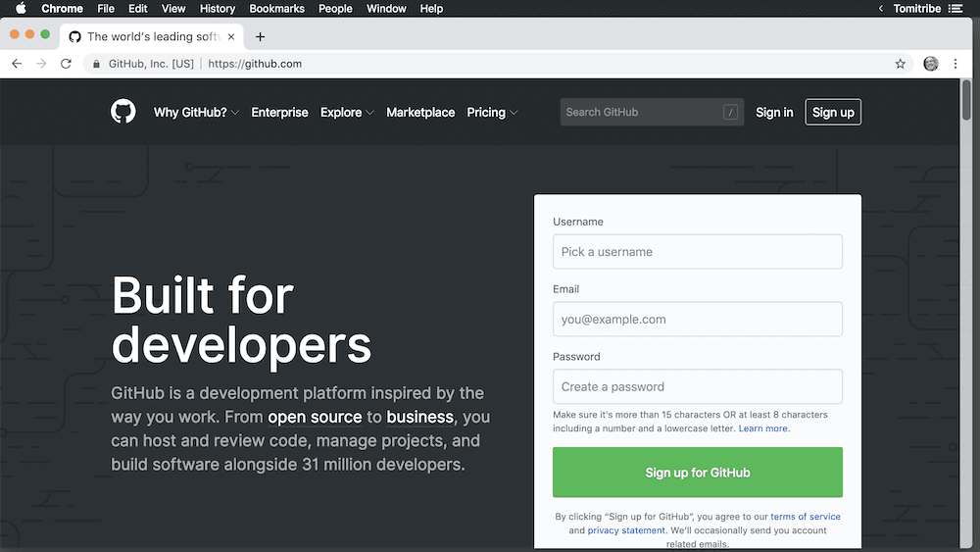Reload the page
980x552 pixels.
tap(66, 64)
